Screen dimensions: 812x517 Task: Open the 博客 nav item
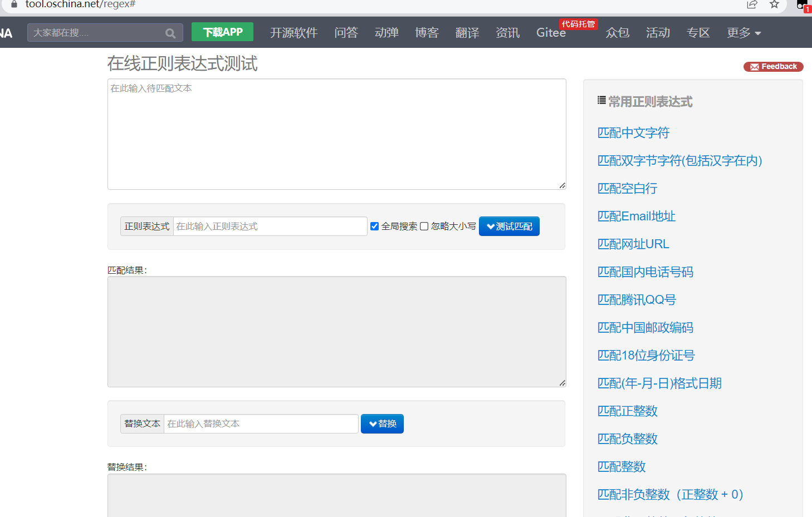tap(427, 33)
